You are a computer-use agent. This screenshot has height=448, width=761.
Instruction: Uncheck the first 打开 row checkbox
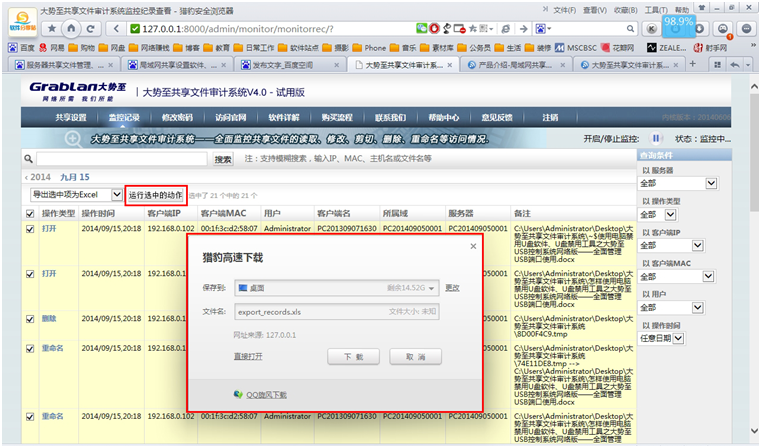[30, 230]
